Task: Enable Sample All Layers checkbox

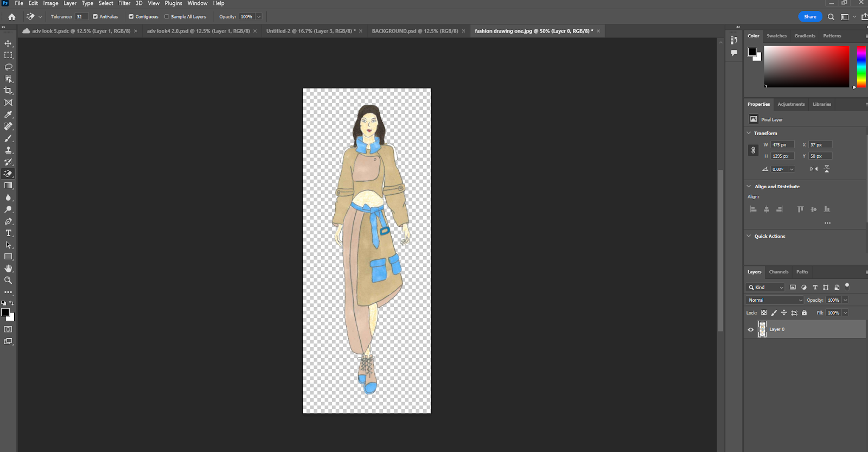Action: (167, 17)
